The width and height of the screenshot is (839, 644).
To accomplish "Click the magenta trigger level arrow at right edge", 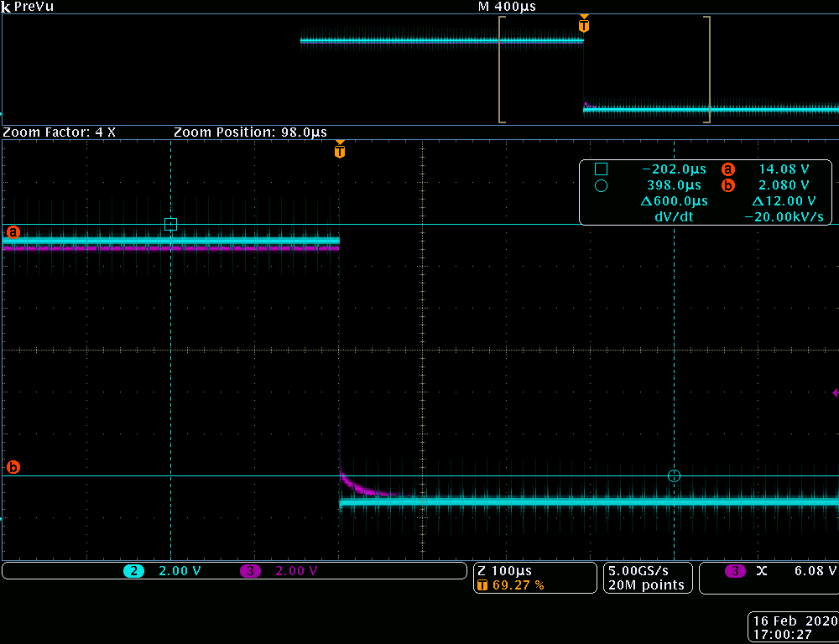I will pos(834,392).
